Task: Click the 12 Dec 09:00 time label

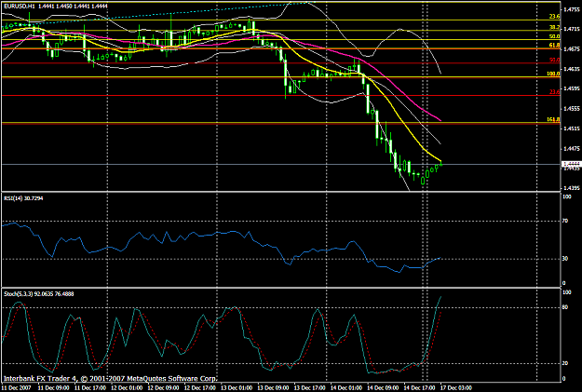Action: pos(162,387)
